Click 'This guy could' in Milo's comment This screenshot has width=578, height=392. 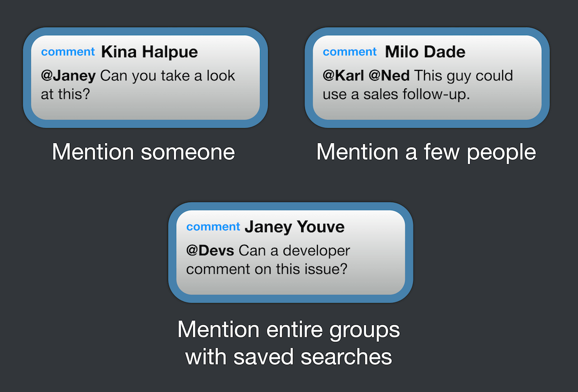click(463, 75)
